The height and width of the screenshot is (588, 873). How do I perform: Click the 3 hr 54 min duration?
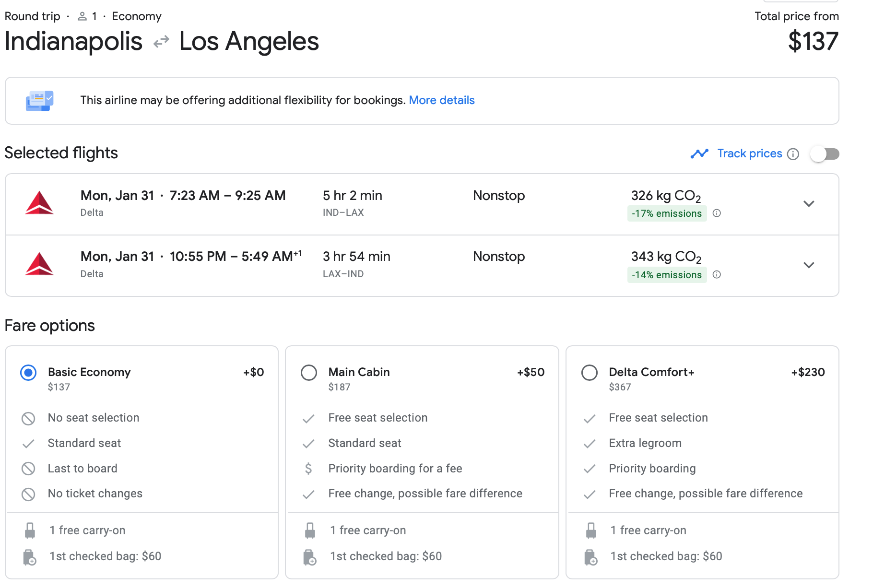[356, 257]
